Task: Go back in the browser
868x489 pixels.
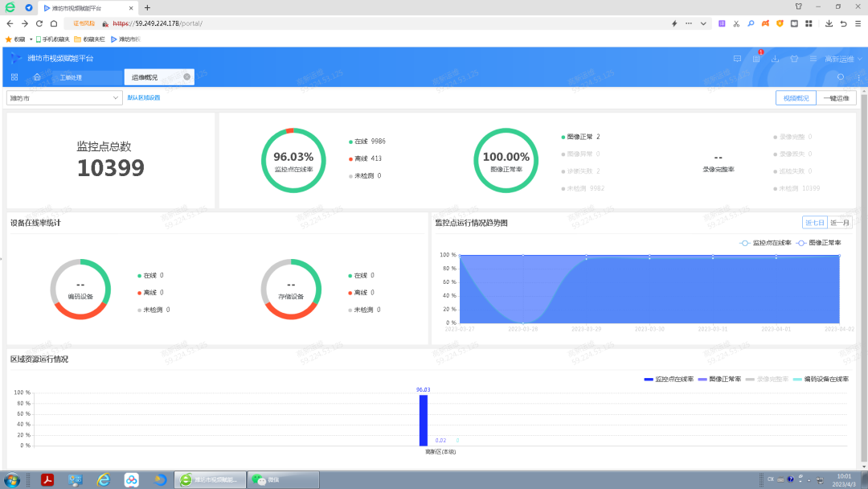Action: click(10, 24)
